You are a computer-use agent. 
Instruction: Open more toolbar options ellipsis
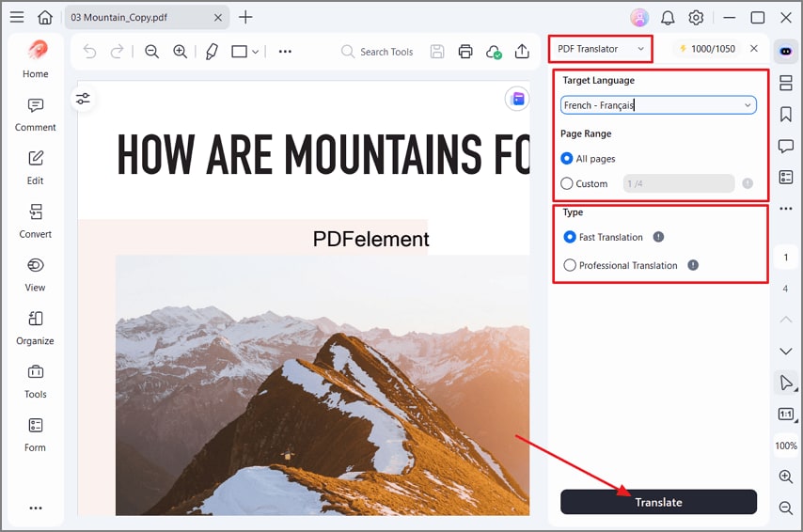click(x=285, y=51)
